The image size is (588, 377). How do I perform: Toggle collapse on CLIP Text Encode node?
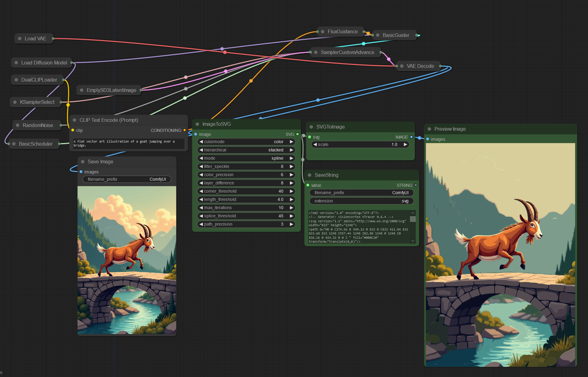(x=75, y=120)
